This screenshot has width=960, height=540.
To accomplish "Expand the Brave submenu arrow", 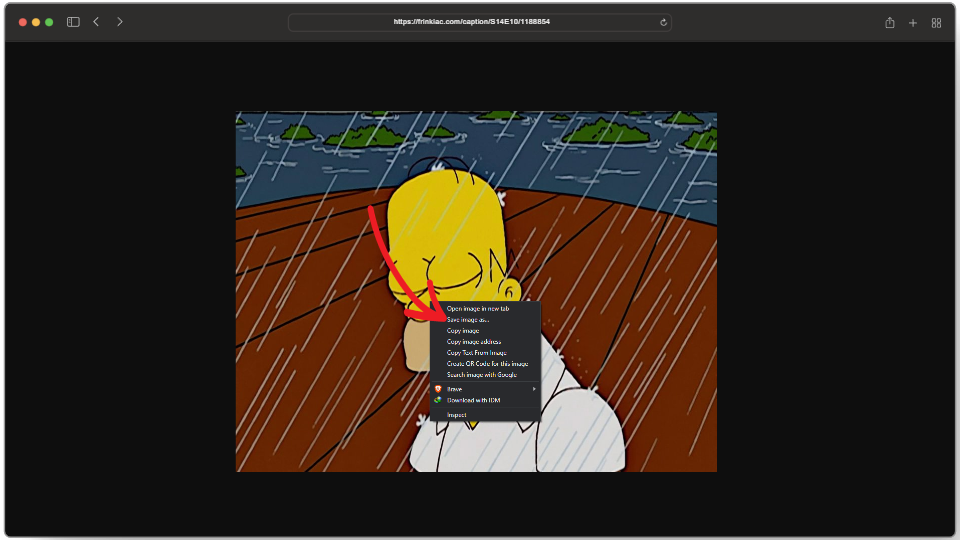I will (534, 389).
